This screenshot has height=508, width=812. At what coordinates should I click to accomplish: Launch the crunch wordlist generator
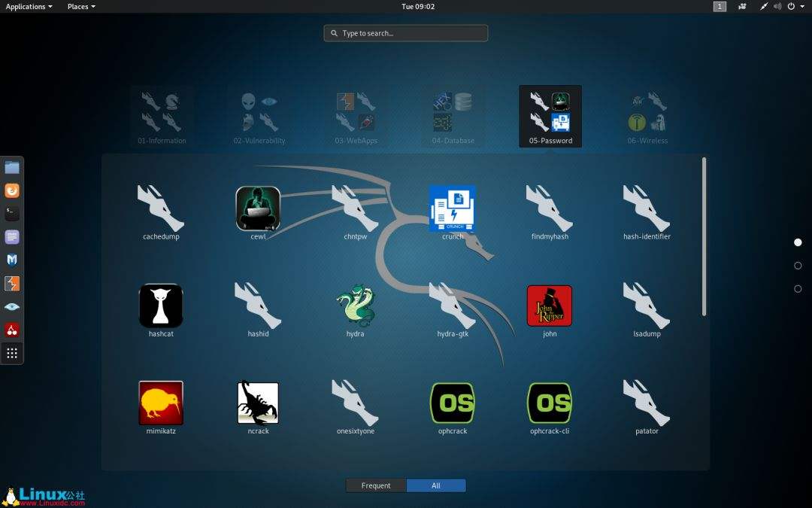(x=453, y=212)
